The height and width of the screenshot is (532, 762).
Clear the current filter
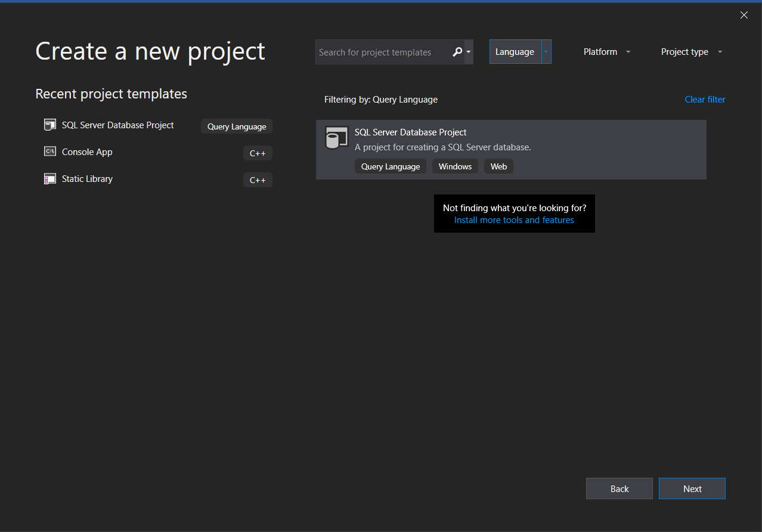(705, 100)
